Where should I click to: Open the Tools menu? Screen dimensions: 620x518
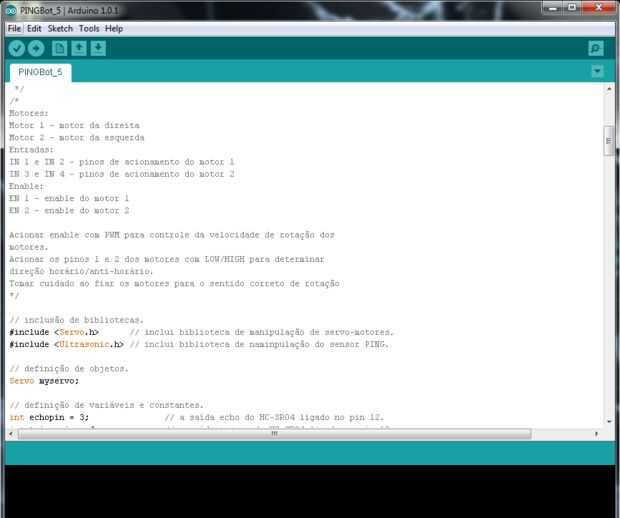click(x=89, y=28)
